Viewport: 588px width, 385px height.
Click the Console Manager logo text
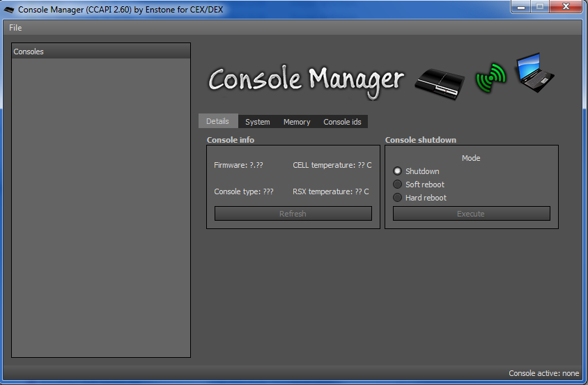pos(305,80)
